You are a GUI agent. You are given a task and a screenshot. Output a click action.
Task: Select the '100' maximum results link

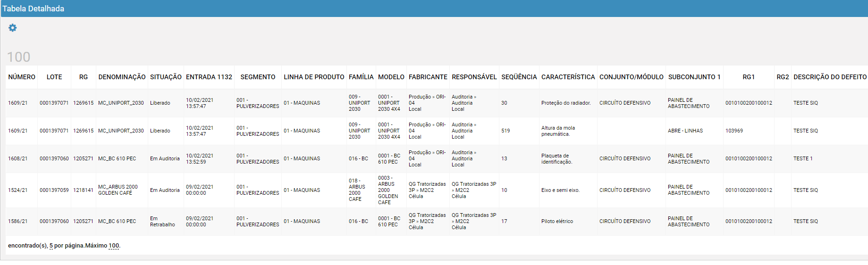[114, 246]
